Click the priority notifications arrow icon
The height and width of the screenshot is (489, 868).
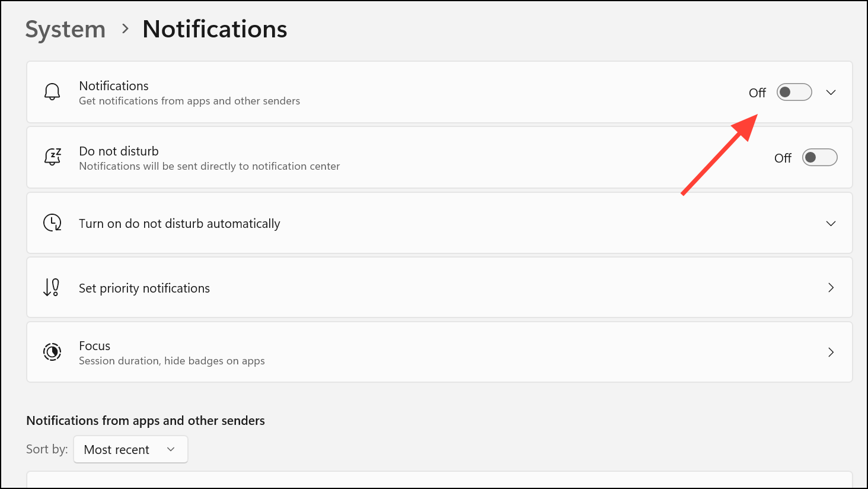tap(52, 288)
